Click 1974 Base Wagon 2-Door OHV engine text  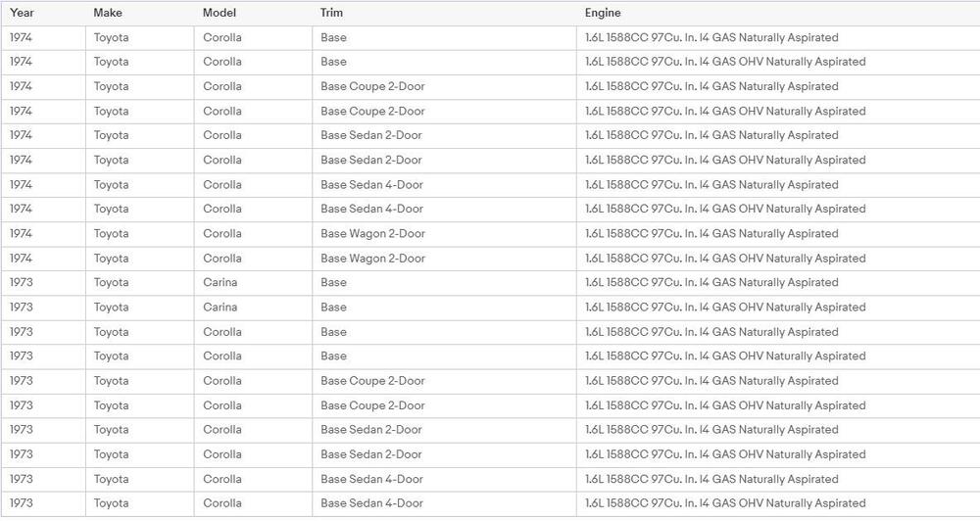coord(725,259)
